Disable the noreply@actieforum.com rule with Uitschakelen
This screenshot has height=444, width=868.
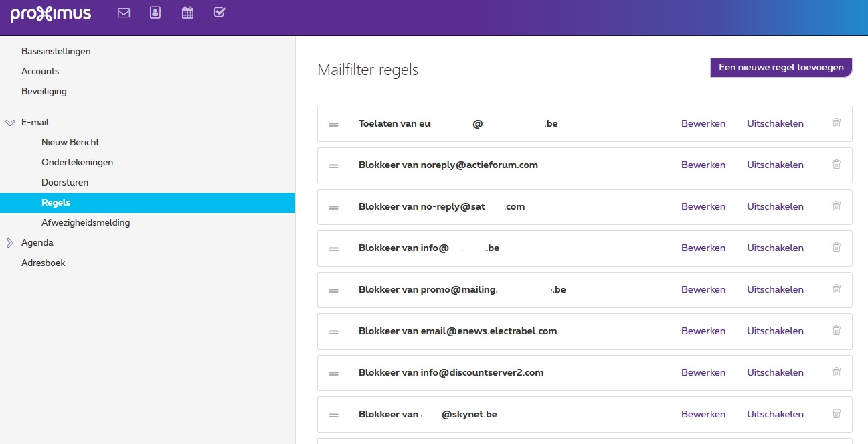coord(775,165)
